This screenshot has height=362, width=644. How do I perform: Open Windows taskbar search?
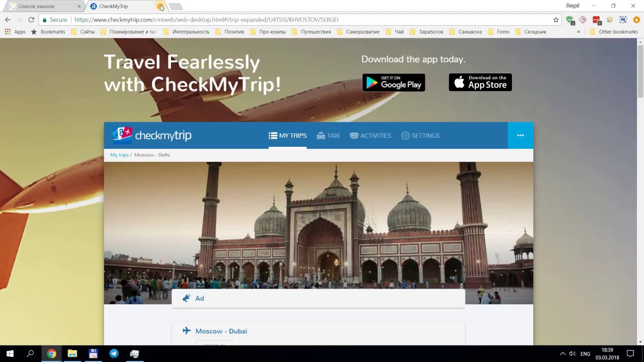30,353
